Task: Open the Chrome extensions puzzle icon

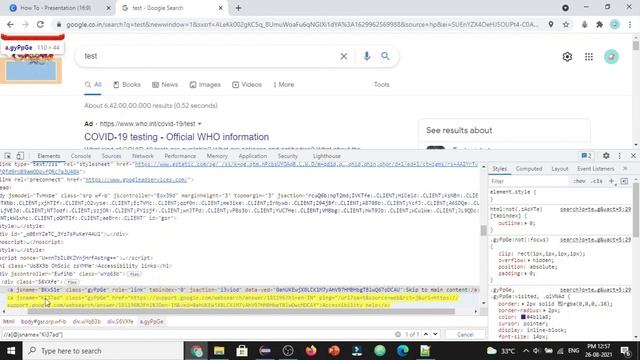Action: click(599, 24)
